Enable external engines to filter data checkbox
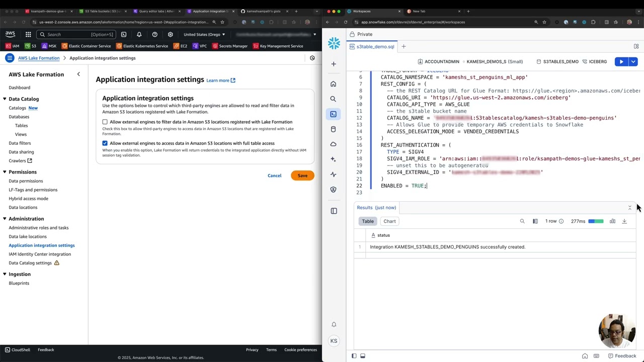Image resolution: width=644 pixels, height=362 pixels. click(x=105, y=122)
